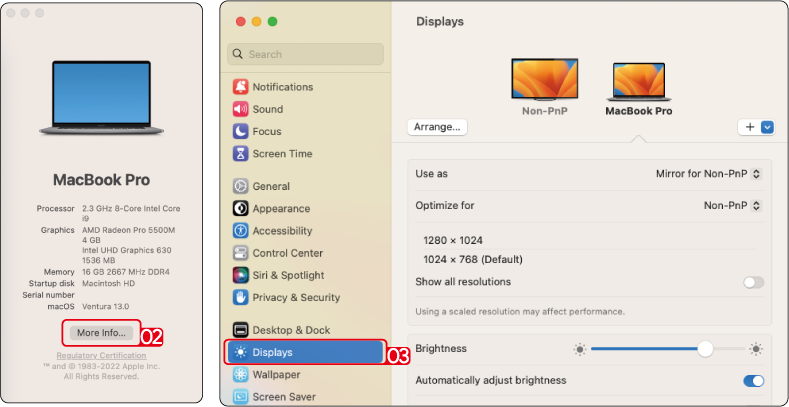Image resolution: width=789 pixels, height=407 pixels.
Task: Open Sound settings via speaker icon
Action: tap(240, 109)
